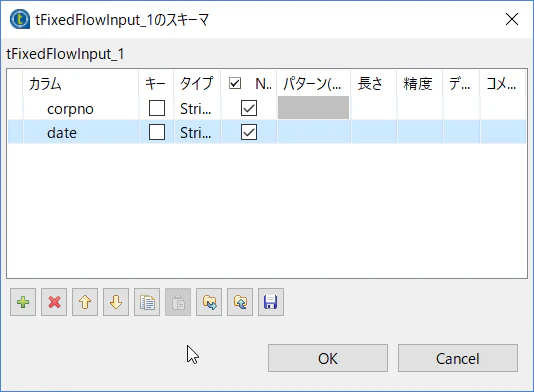Move selected column down with the arrow icon
534x392 pixels.
[116, 302]
